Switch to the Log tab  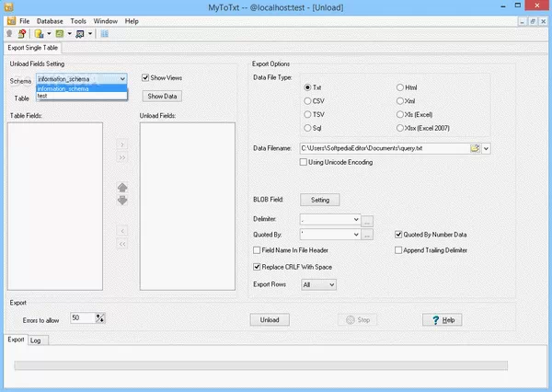tap(36, 340)
